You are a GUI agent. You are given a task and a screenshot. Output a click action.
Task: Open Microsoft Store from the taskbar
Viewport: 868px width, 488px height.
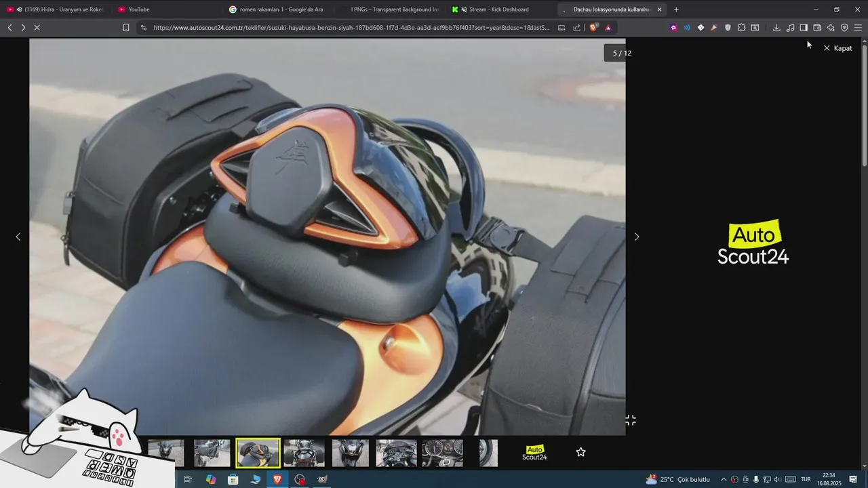point(233,479)
